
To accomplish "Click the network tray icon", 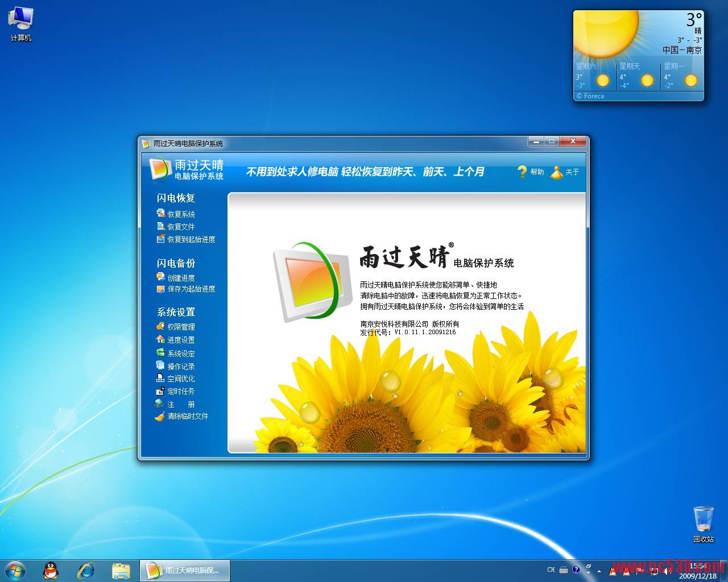I will [654, 571].
